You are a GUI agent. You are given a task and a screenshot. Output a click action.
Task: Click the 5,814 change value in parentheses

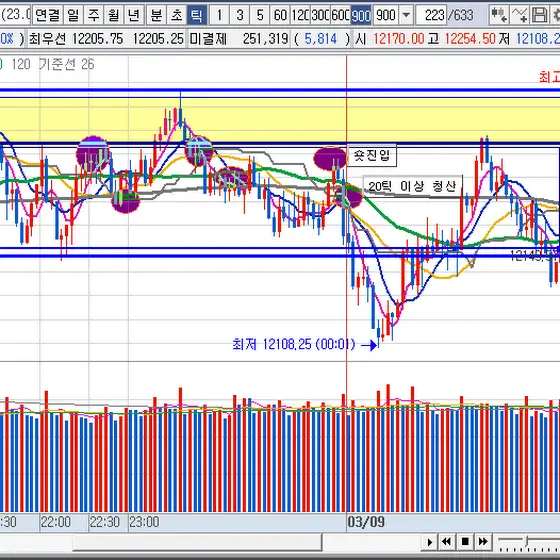pyautogui.click(x=321, y=39)
